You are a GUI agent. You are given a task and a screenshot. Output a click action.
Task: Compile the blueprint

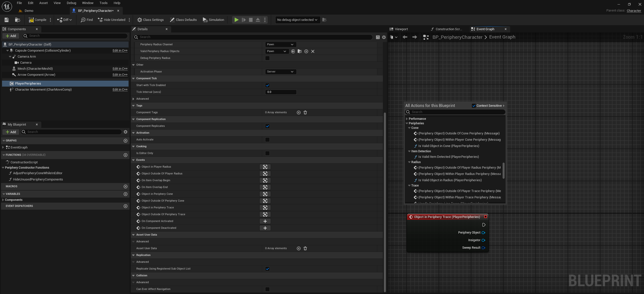point(38,20)
